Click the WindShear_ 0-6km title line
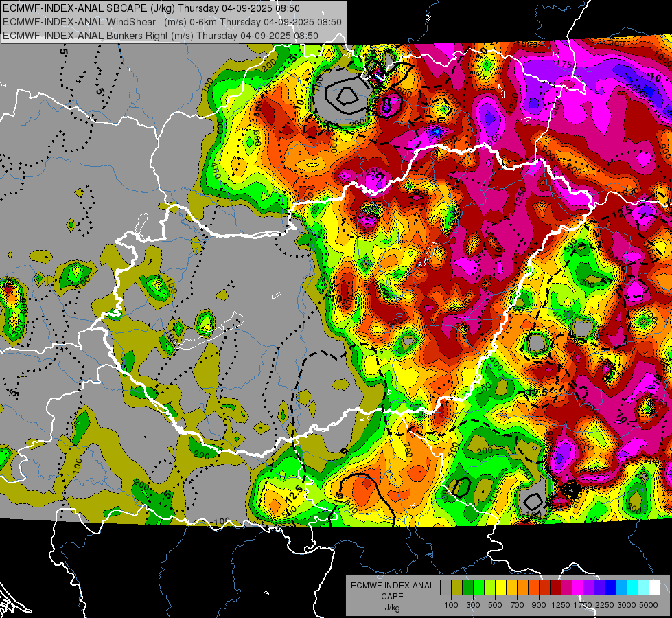Screen dimensions: 672x618 [172, 22]
